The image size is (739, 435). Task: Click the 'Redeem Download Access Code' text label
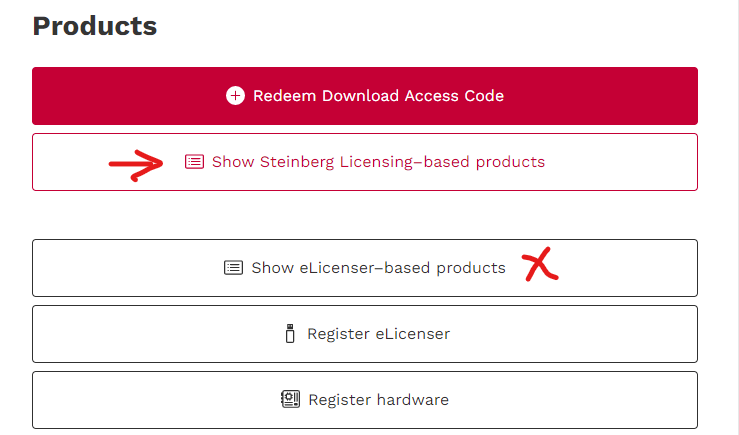378,96
